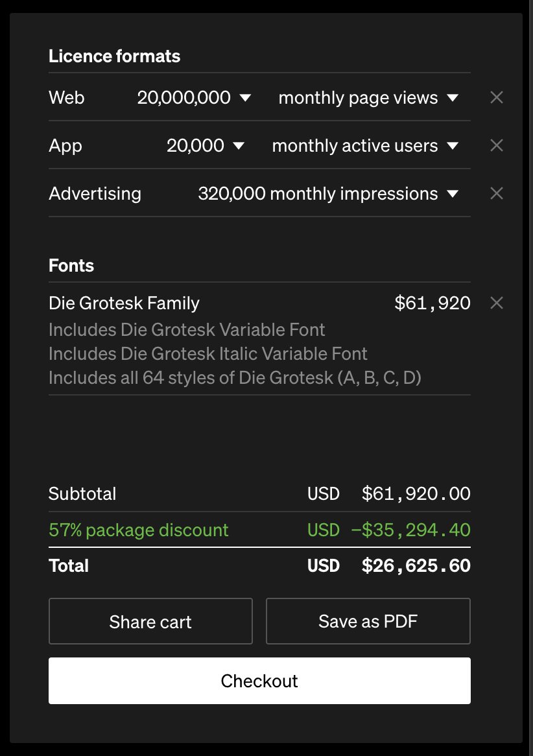Open the monthly active users dropdown
533x756 pixels.
point(365,145)
